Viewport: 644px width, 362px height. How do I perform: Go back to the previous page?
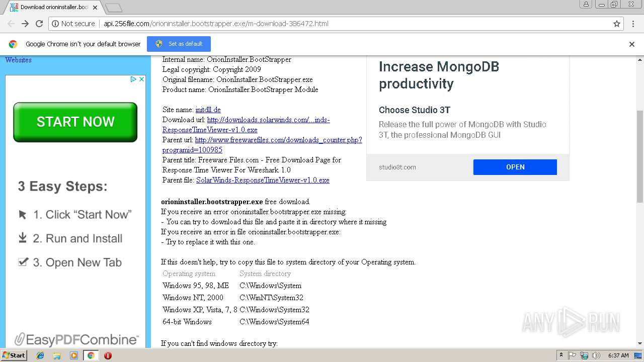click(x=11, y=24)
